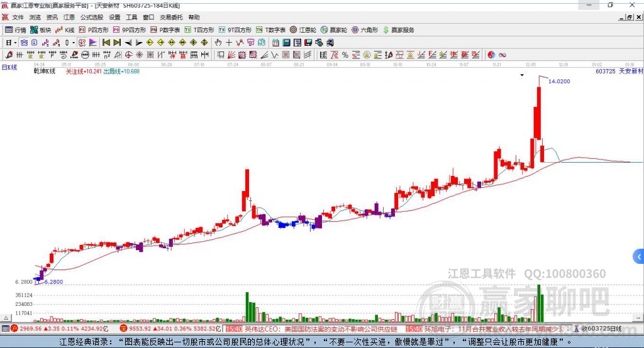Open the 行情 quotes view
Image resolution: width=644 pixels, height=348 pixels.
click(15, 30)
